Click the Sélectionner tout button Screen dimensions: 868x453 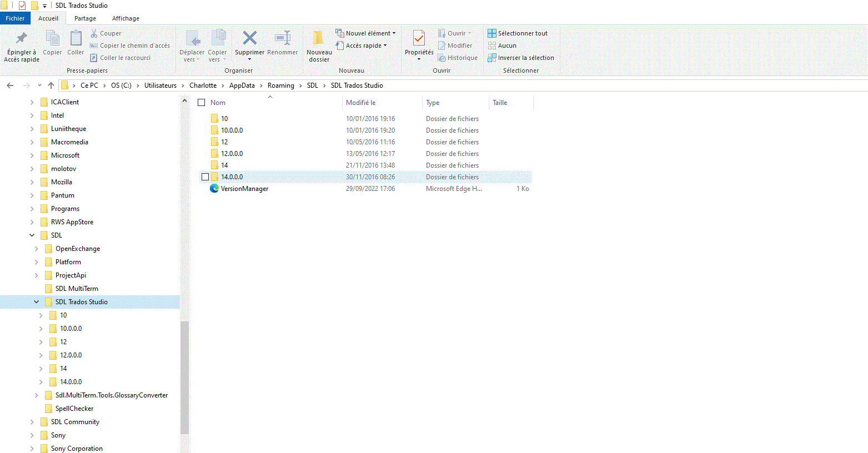point(516,33)
